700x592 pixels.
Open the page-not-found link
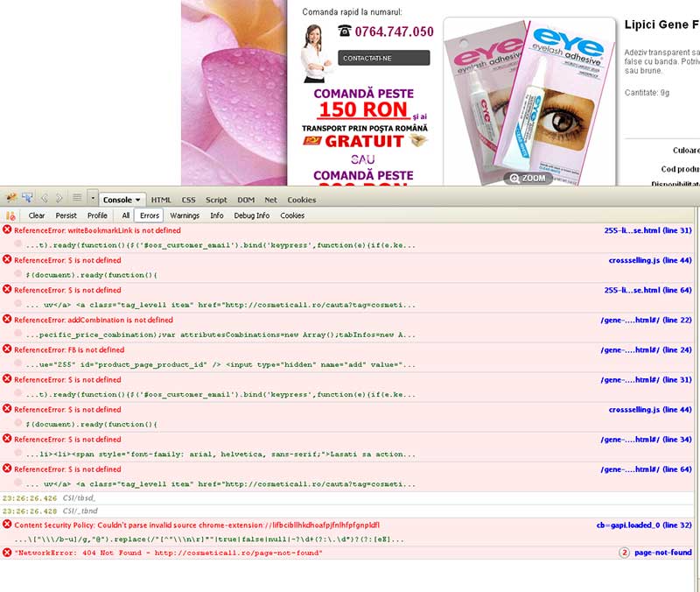click(662, 553)
